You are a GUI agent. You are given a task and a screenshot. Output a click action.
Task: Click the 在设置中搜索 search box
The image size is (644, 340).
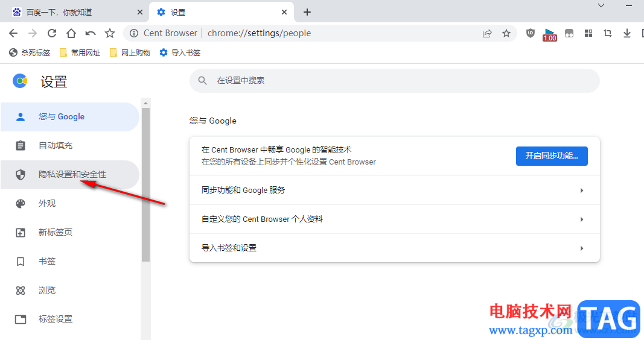[x=394, y=81]
